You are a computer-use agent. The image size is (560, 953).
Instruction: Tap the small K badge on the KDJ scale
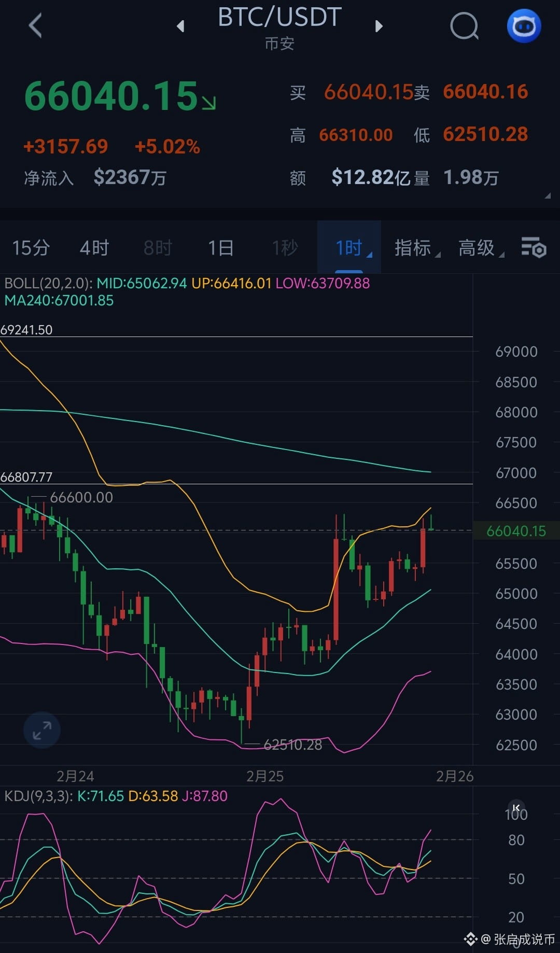click(x=516, y=807)
